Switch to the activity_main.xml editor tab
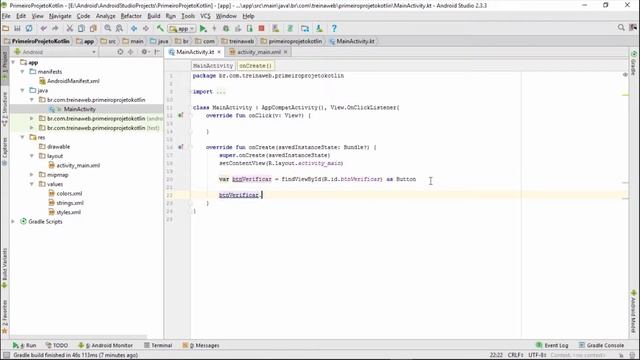 259,52
